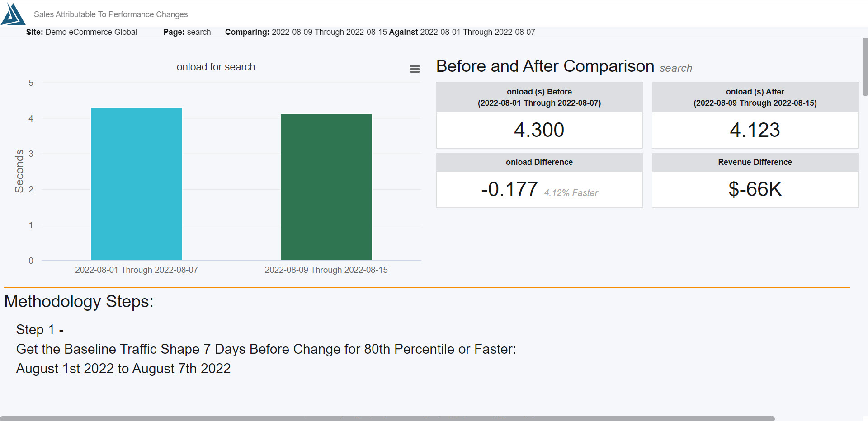
Task: Click the onload Difference -0.177 card
Action: tap(539, 180)
